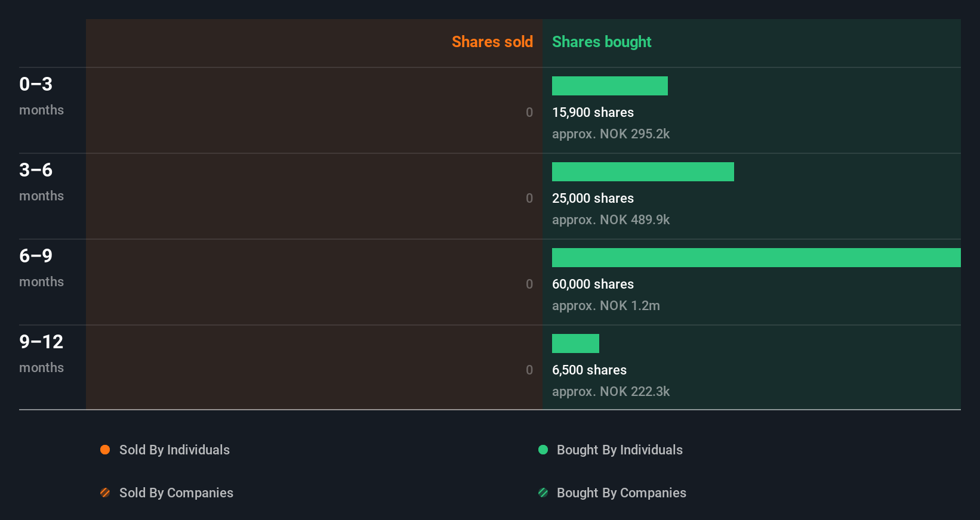Select the 15,900 shares value
The height and width of the screenshot is (520, 980).
(593, 113)
